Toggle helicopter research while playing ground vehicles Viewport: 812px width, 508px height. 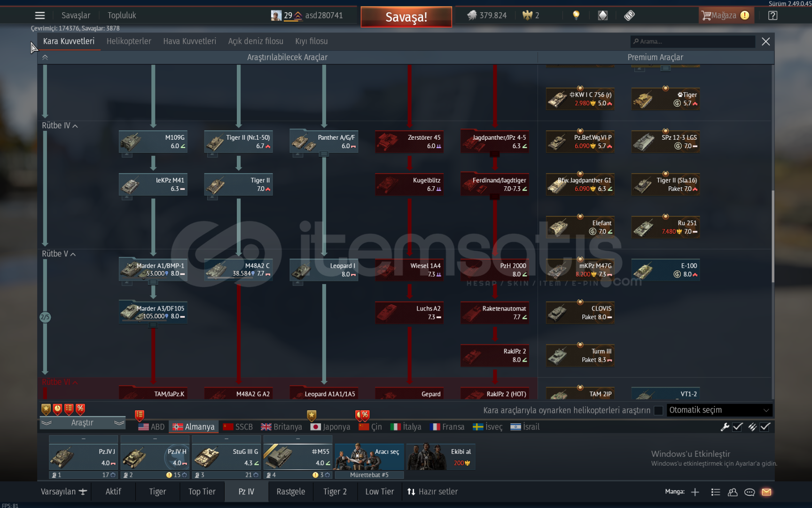658,411
